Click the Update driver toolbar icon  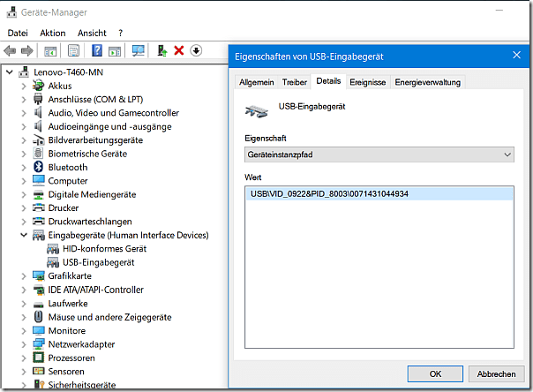pos(162,50)
